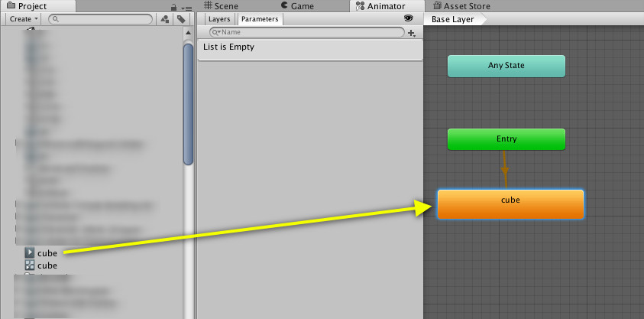Select the transition from Entry to cube
The height and width of the screenshot is (319, 644).
click(505, 170)
